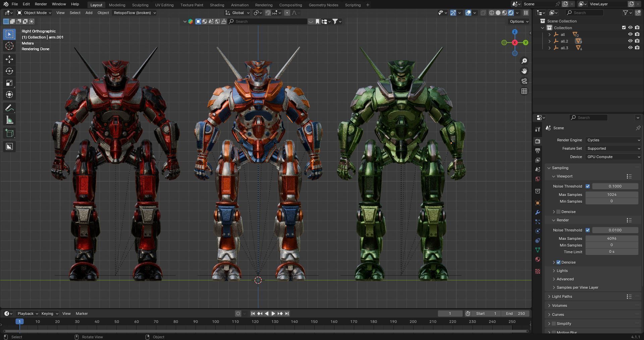Open the Modifiers wrench properties tab
Image resolution: width=644 pixels, height=340 pixels.
pyautogui.click(x=538, y=212)
